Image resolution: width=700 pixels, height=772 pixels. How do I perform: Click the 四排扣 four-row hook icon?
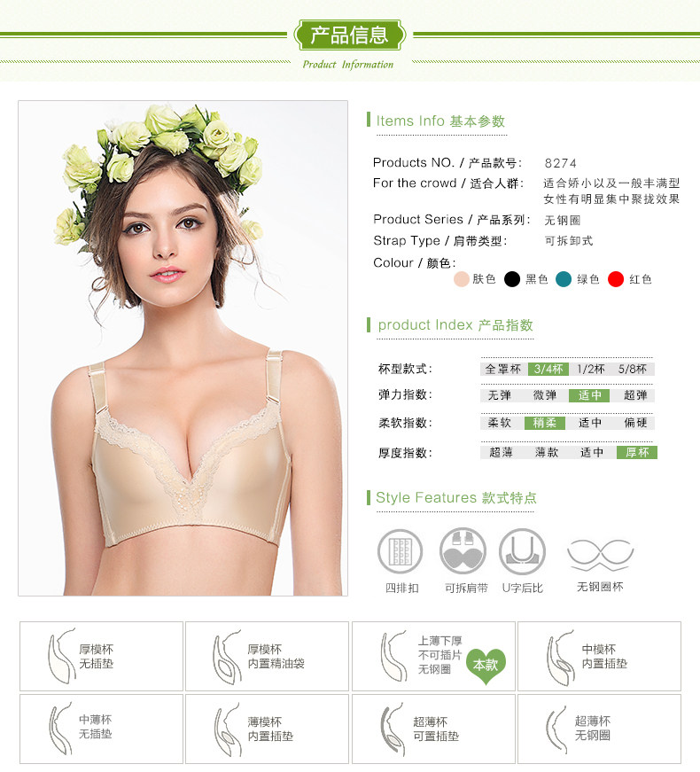pyautogui.click(x=400, y=552)
